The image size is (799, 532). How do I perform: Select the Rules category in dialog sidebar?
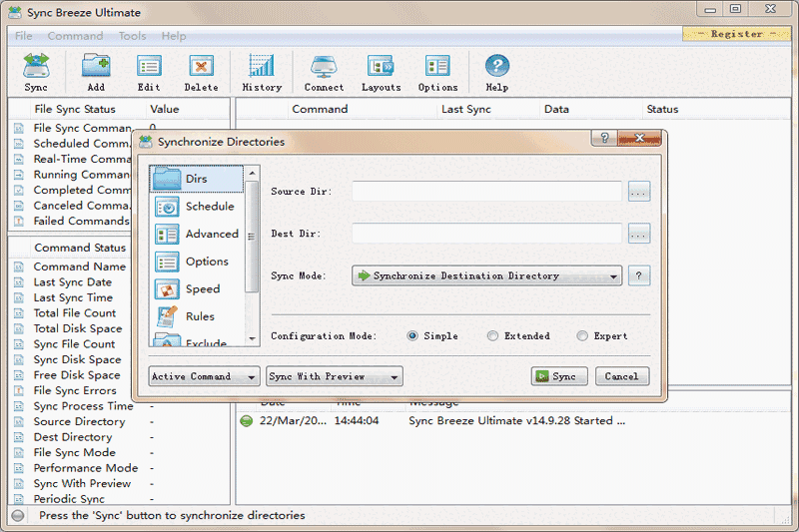click(196, 316)
